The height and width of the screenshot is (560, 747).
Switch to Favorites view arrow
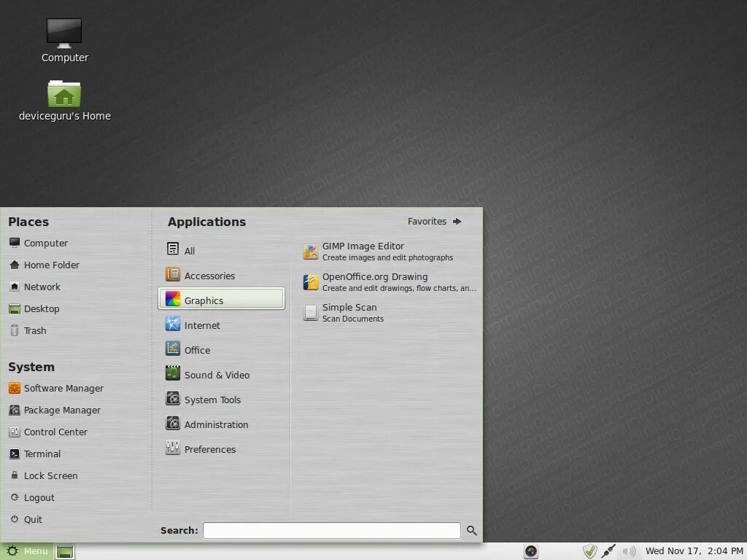tap(457, 222)
